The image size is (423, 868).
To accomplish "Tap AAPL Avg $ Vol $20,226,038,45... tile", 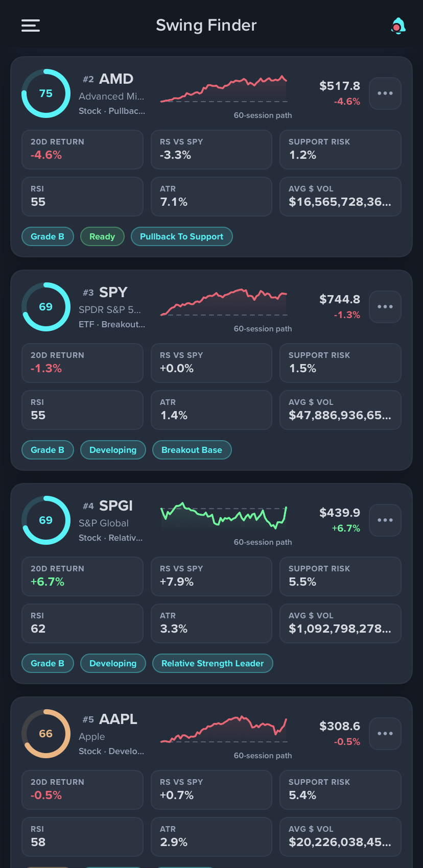I will click(340, 837).
